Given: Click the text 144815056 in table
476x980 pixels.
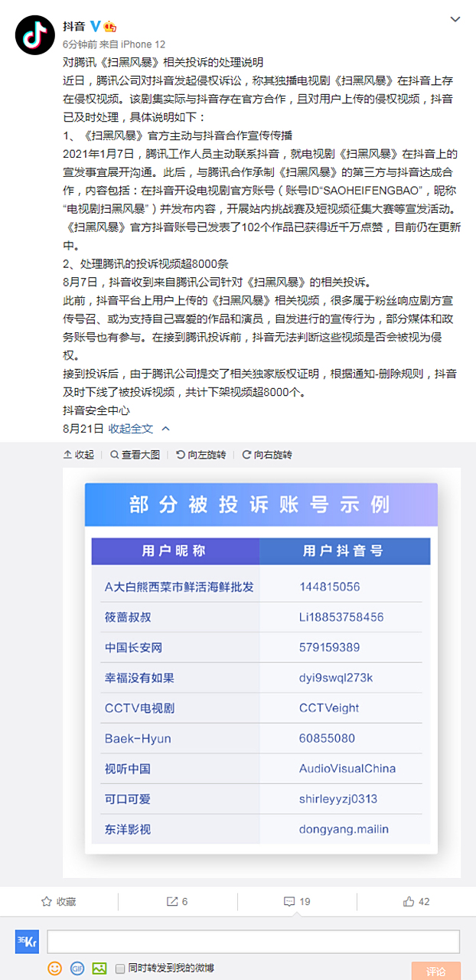Looking at the screenshot, I should pyautogui.click(x=330, y=587).
